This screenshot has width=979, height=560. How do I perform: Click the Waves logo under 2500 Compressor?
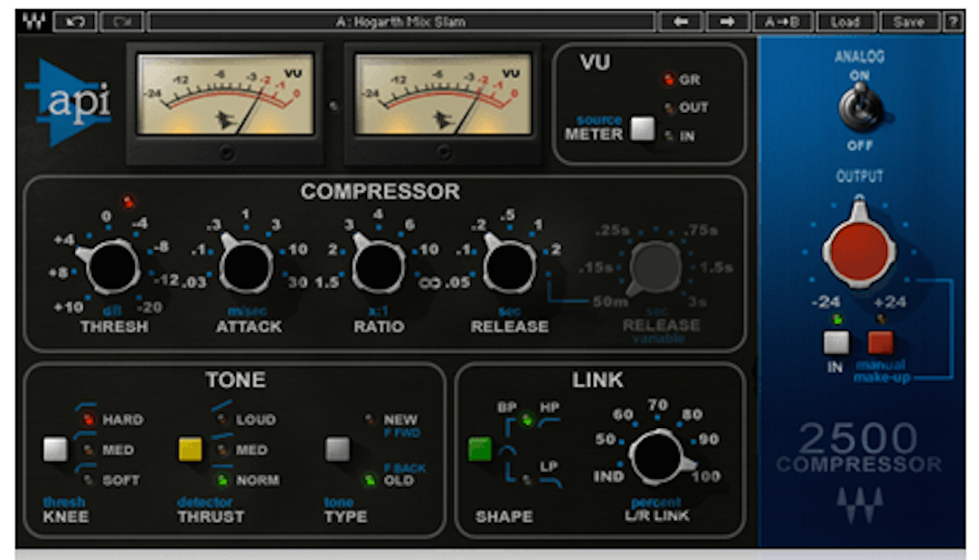pos(860,504)
